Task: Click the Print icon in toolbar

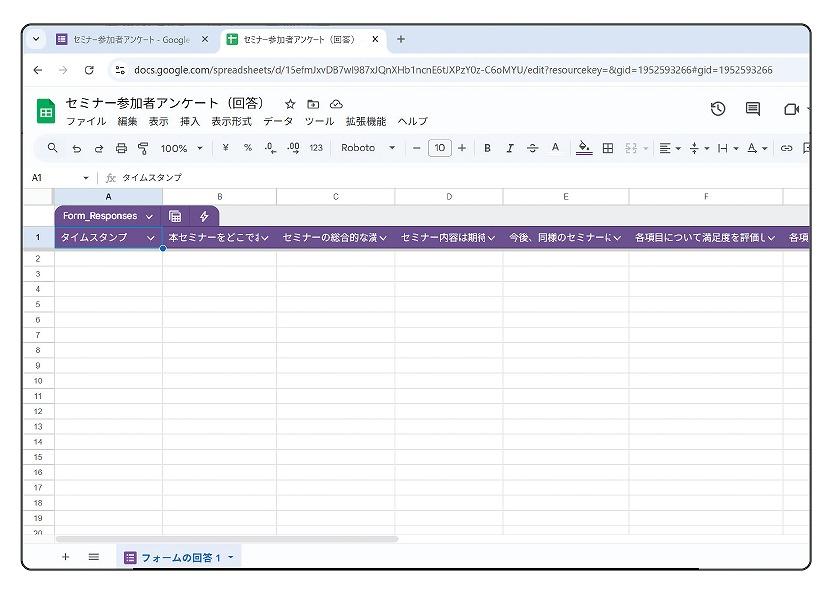Action: [121, 148]
